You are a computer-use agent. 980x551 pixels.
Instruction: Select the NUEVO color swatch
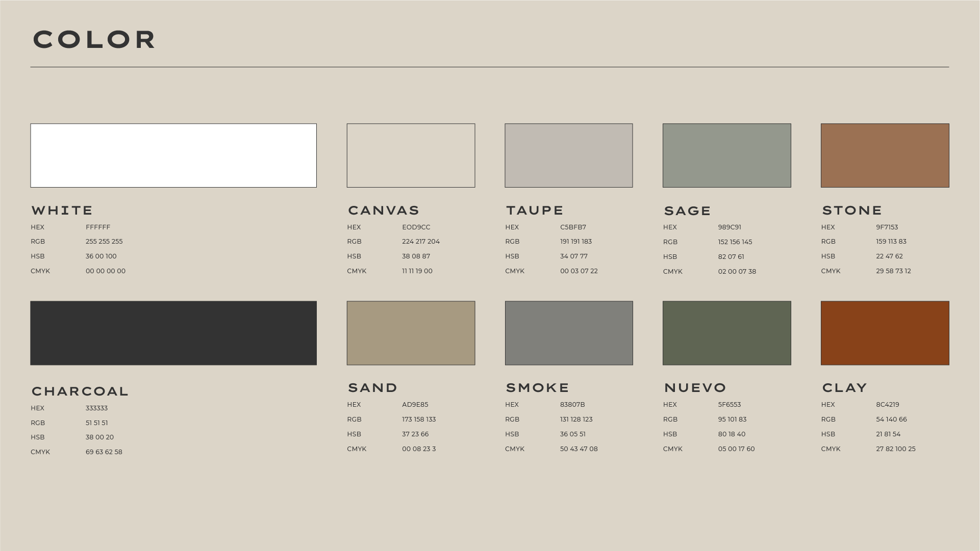[x=726, y=332]
